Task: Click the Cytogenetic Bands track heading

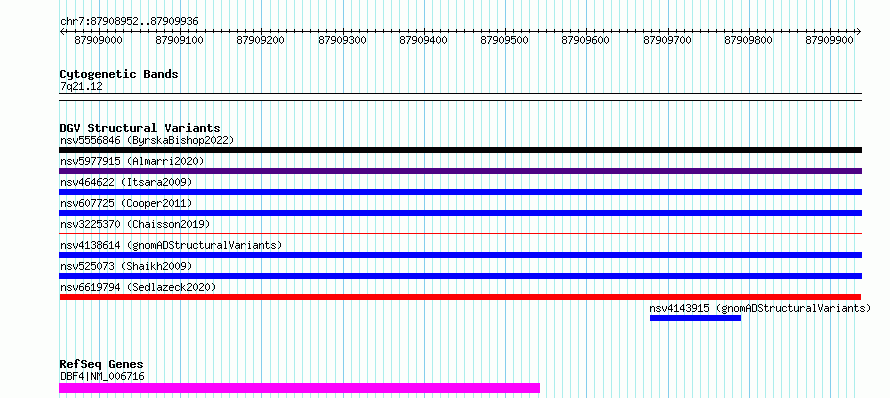Action: point(119,74)
